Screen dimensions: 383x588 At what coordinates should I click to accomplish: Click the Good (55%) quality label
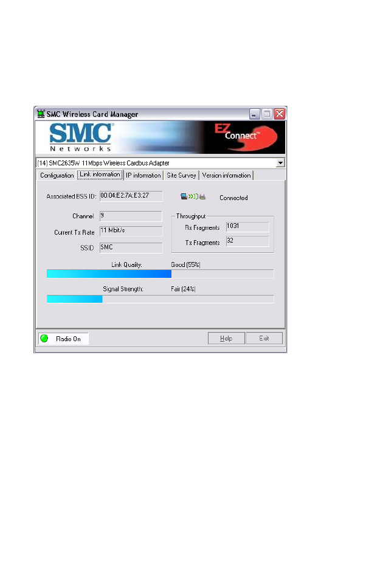[x=185, y=265]
